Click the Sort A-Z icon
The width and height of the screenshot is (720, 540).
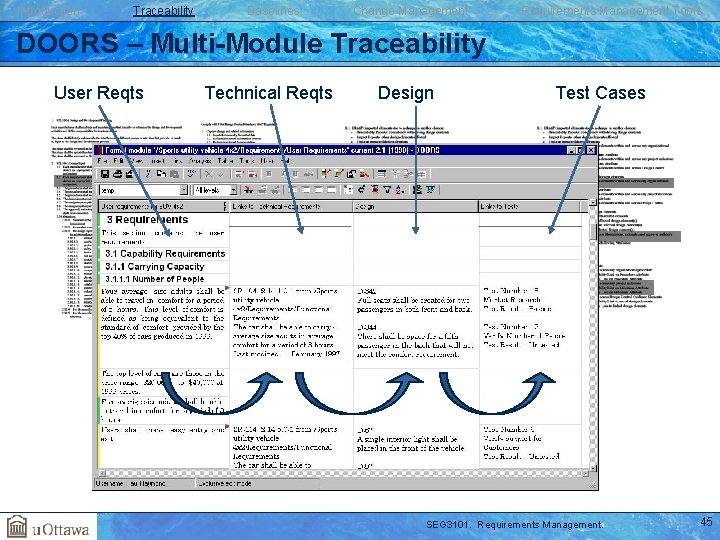(400, 190)
